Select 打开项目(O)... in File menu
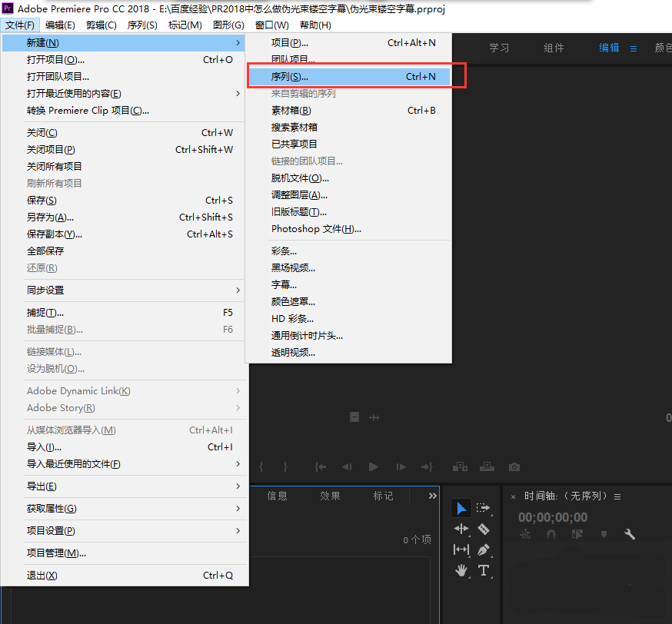Image resolution: width=672 pixels, height=624 pixels. (124, 59)
